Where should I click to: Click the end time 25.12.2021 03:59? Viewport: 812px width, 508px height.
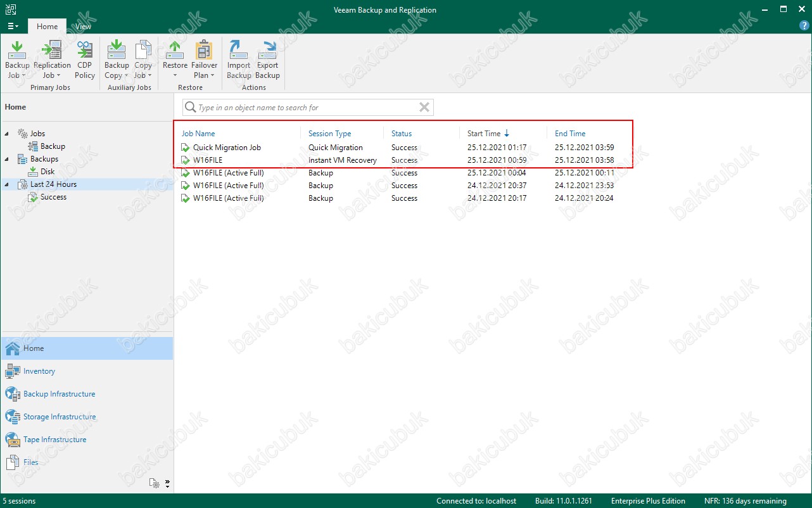[x=584, y=148]
